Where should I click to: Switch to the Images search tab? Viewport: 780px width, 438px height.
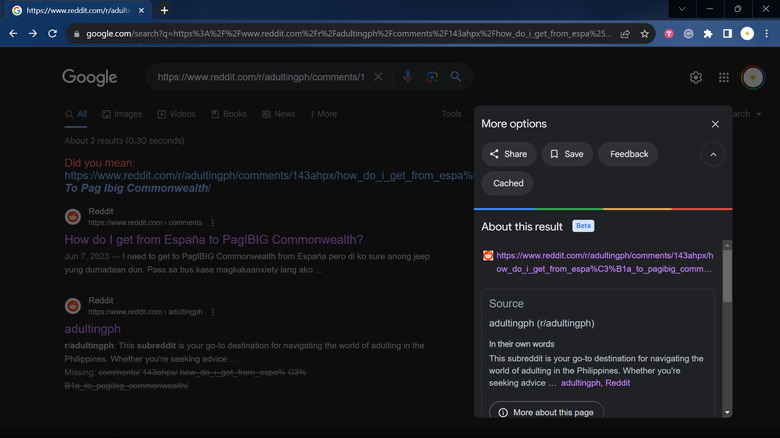121,114
